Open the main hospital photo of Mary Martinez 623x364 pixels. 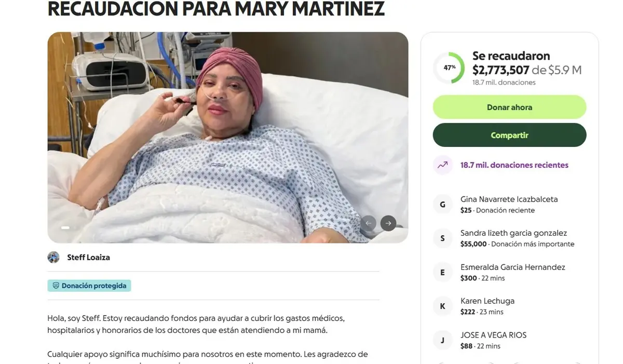pyautogui.click(x=227, y=137)
